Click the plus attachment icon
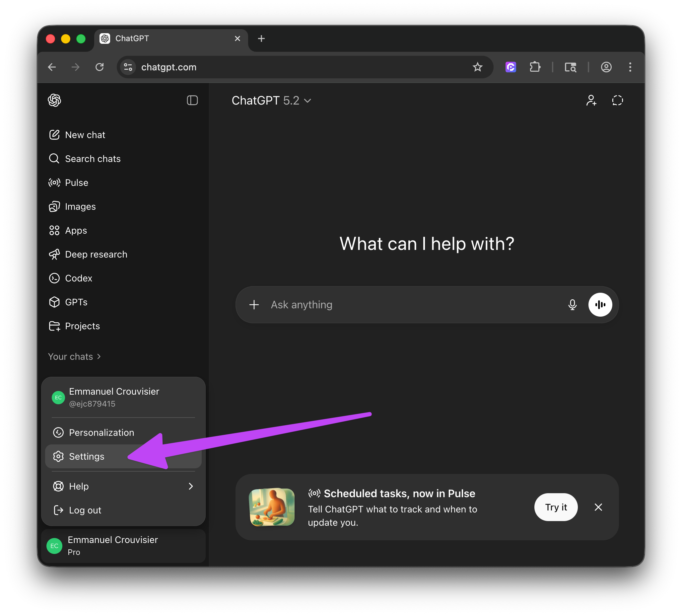 click(x=254, y=305)
